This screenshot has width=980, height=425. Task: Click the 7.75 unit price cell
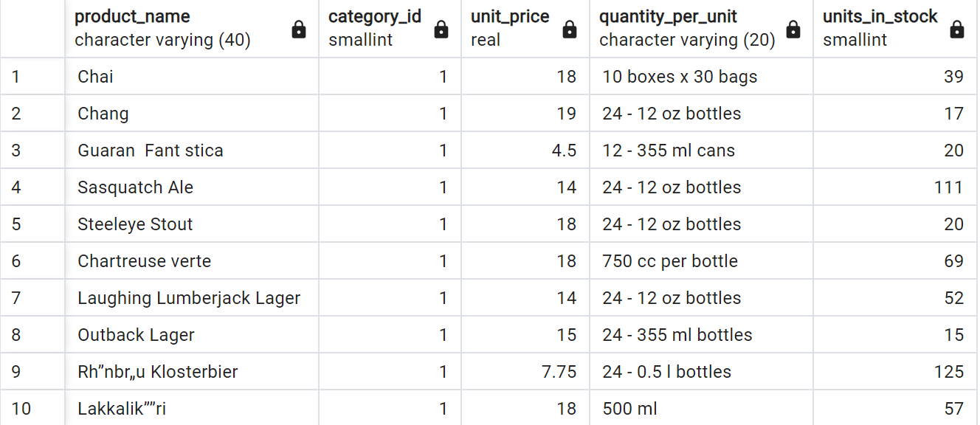point(525,372)
